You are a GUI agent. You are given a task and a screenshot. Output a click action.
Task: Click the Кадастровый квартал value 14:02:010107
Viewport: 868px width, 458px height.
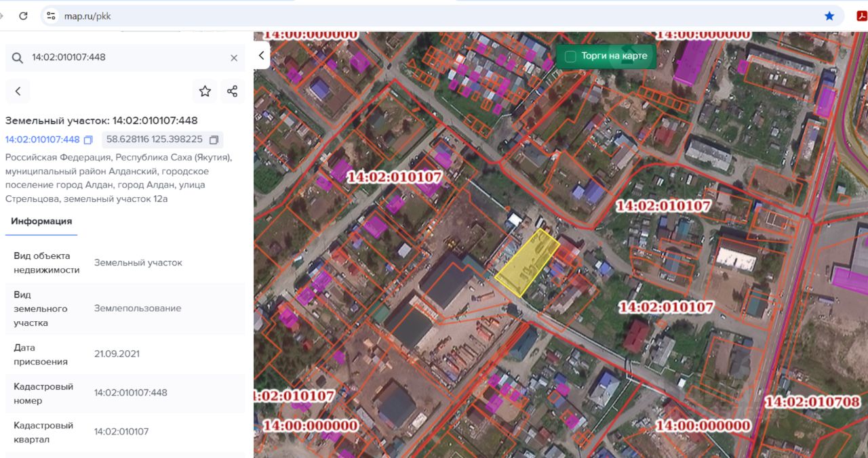point(121,432)
